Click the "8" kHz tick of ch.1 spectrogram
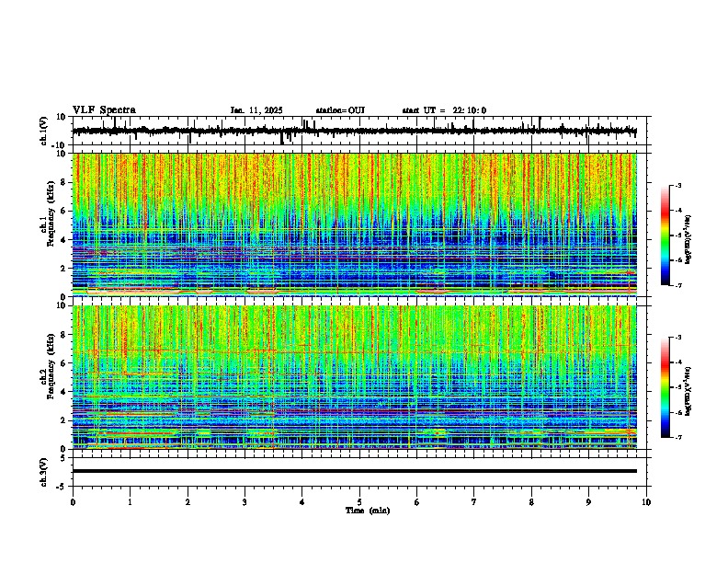The height and width of the screenshot is (563, 728). [64, 182]
